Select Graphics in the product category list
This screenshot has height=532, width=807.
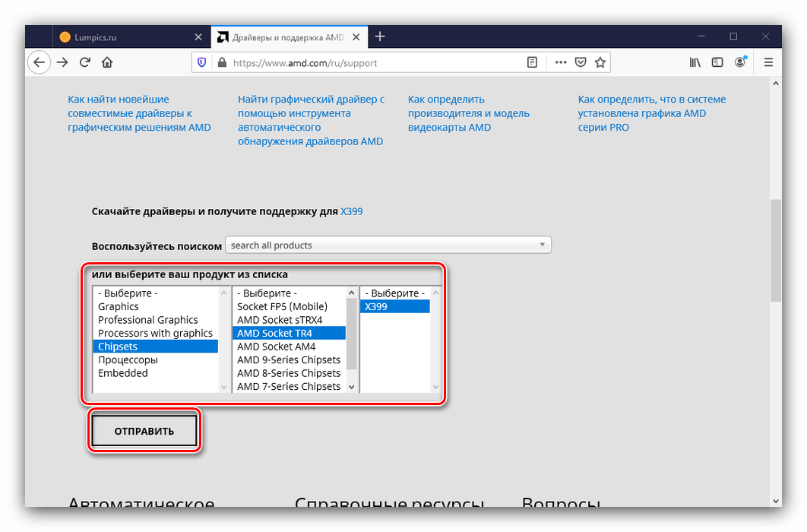click(119, 306)
